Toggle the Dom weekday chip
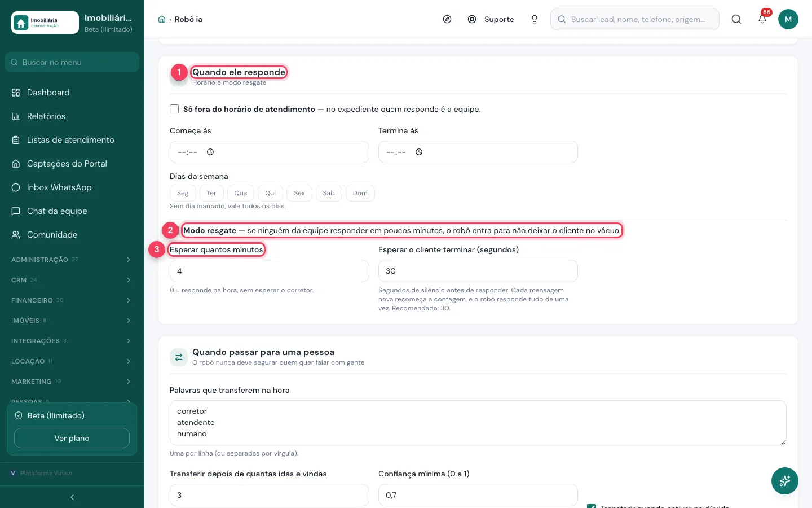 [x=360, y=193]
